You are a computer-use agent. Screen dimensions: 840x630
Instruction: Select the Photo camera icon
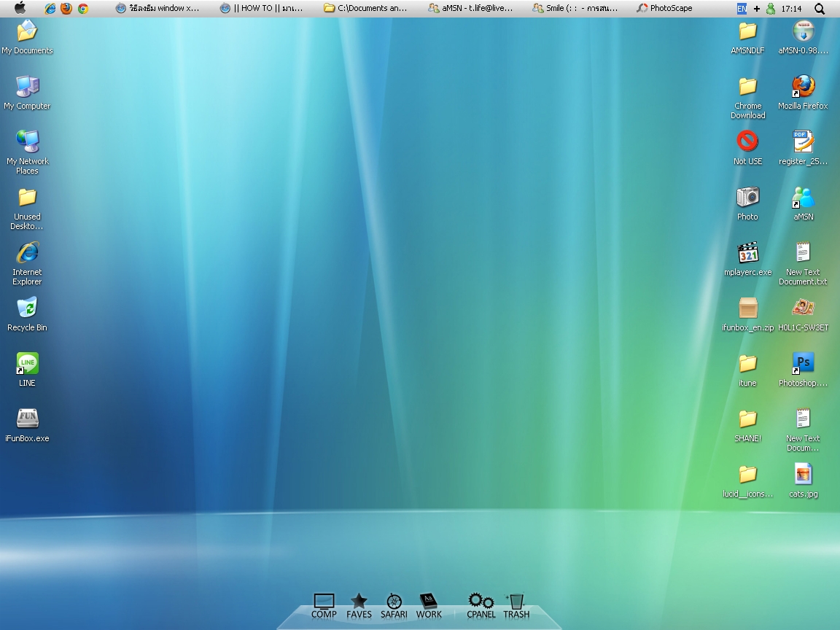(748, 203)
